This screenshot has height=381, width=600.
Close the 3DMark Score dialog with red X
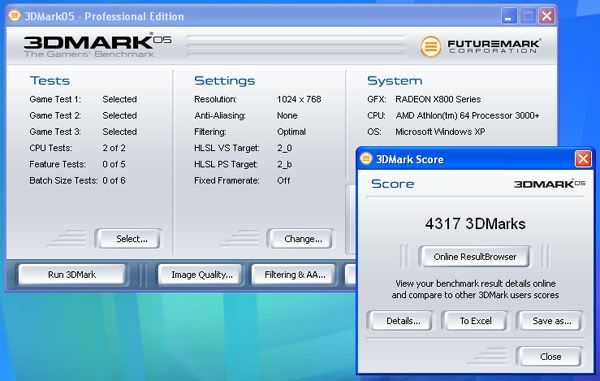tap(583, 159)
